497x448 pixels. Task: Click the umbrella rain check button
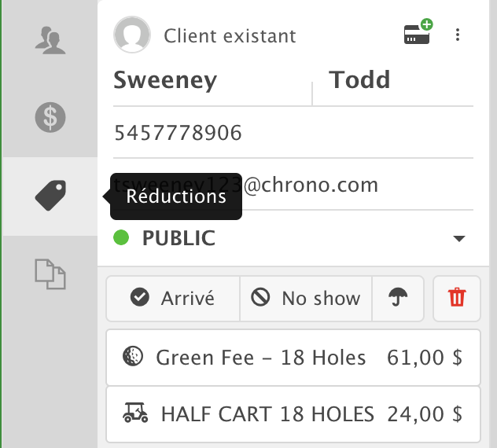coord(399,298)
